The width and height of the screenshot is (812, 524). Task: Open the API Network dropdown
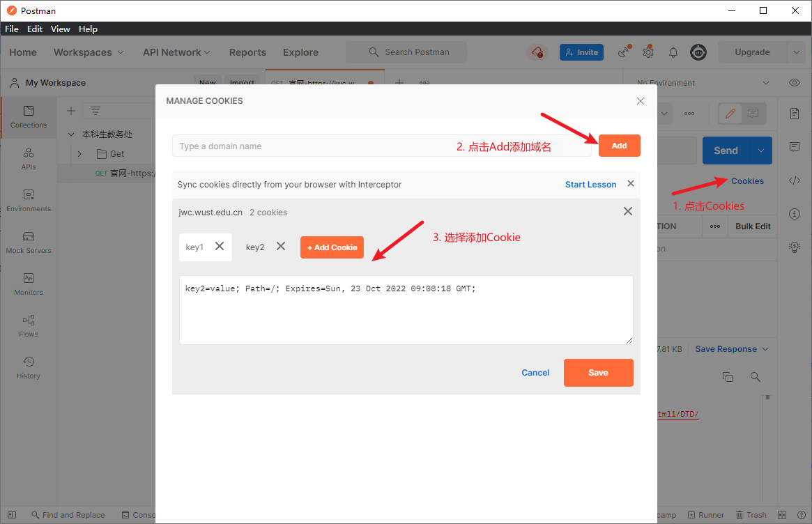[x=176, y=52]
